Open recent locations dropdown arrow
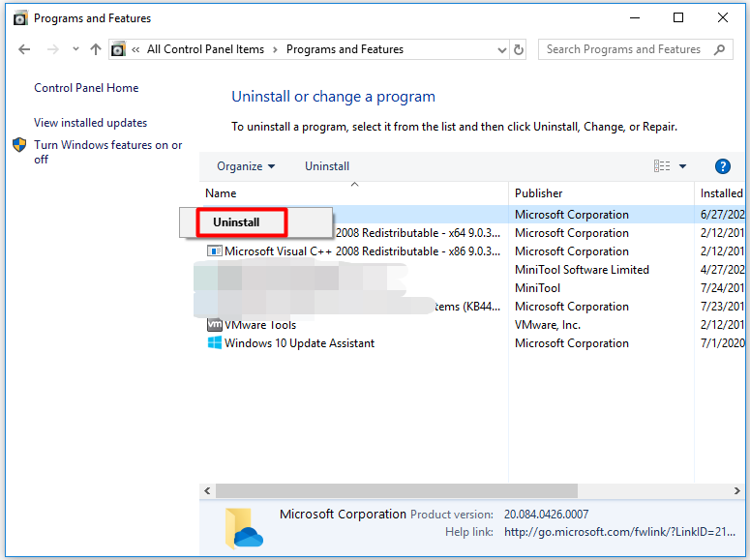The height and width of the screenshot is (560, 750). point(75,49)
